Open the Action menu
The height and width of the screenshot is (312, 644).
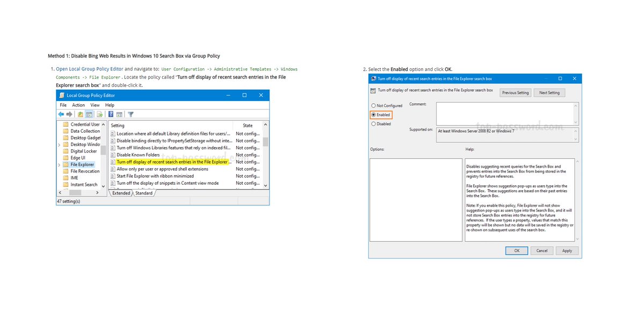click(x=78, y=105)
